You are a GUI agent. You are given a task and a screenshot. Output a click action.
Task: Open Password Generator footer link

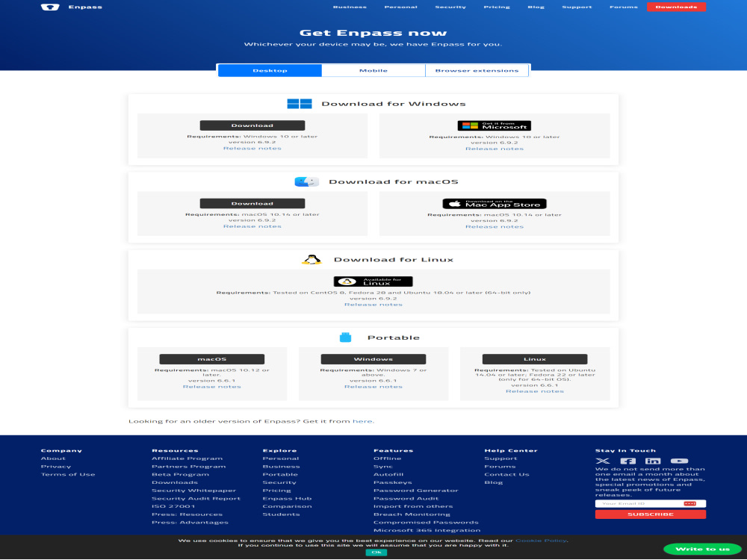(x=415, y=491)
